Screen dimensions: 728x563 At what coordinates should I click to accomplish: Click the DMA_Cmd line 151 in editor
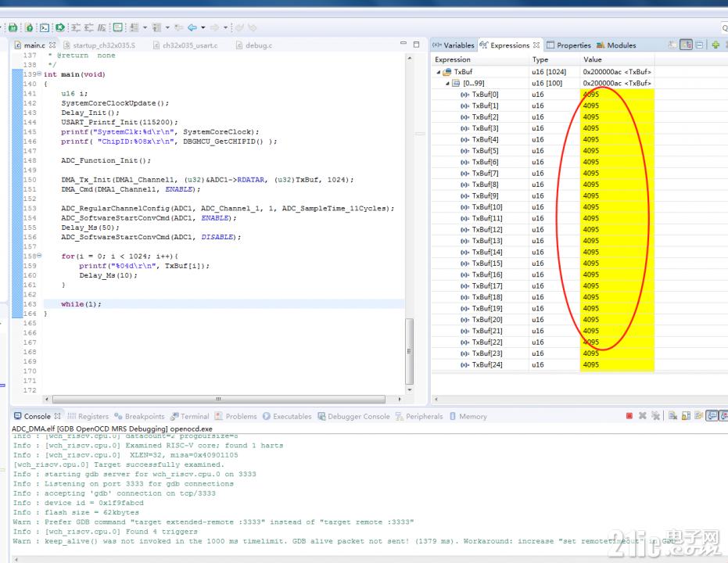pyautogui.click(x=131, y=189)
